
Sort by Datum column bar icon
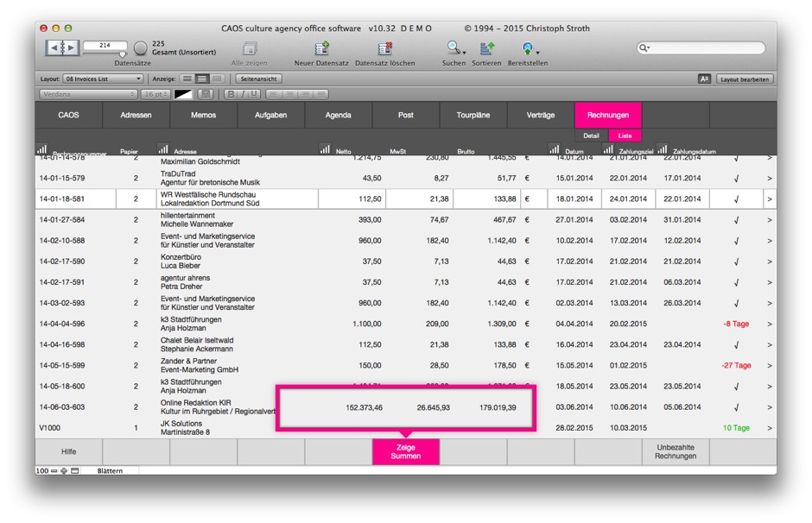[554, 149]
